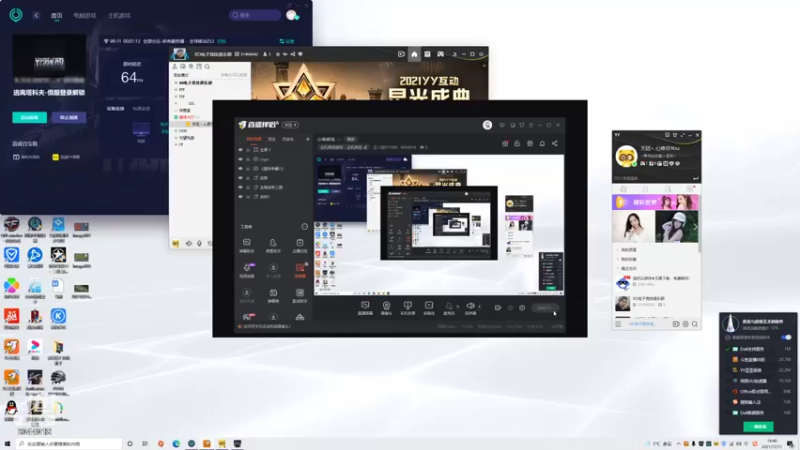This screenshot has height=450, width=800.
Task: Open speaker dropdown arrow in bottom bar
Action: tap(479, 307)
